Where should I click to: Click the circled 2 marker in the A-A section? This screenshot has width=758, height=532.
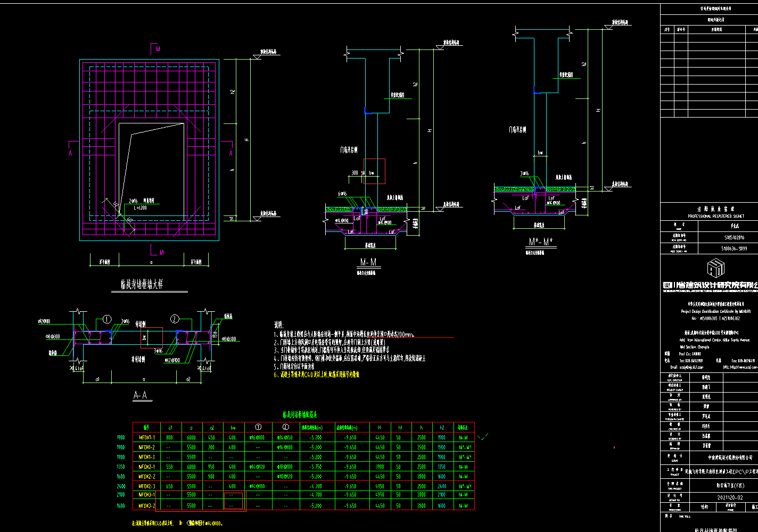[x=175, y=319]
